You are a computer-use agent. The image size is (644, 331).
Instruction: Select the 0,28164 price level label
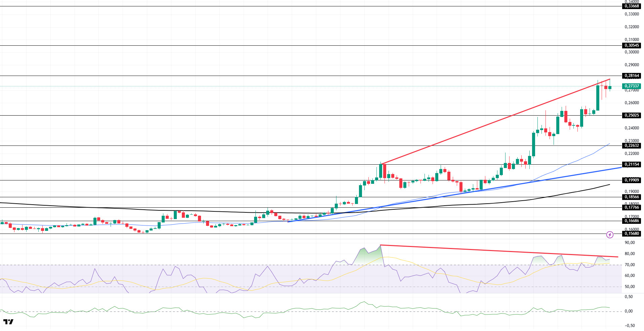(632, 76)
